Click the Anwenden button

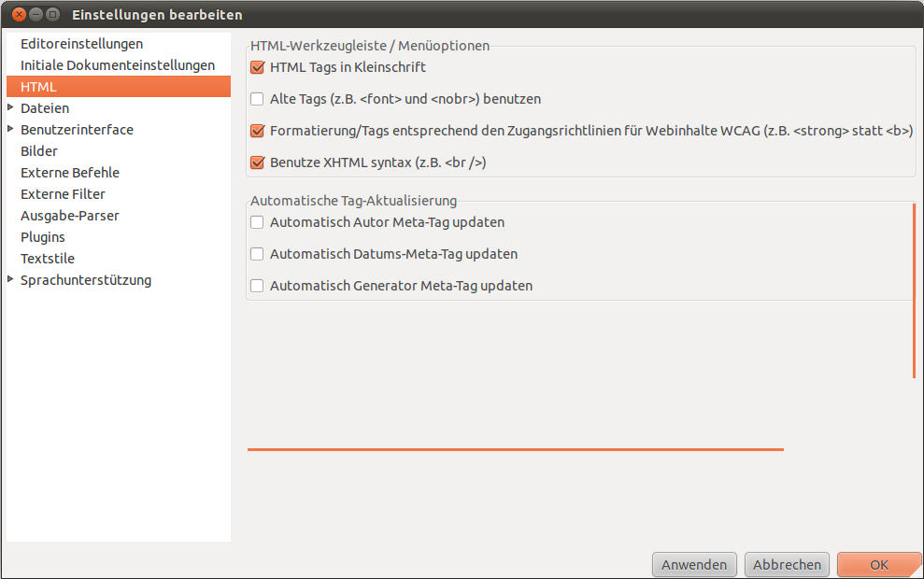694,565
